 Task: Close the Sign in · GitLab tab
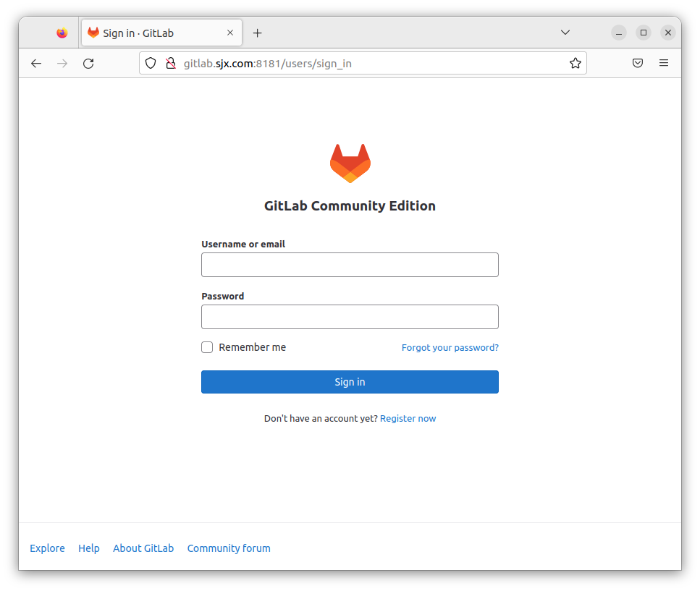coord(230,33)
